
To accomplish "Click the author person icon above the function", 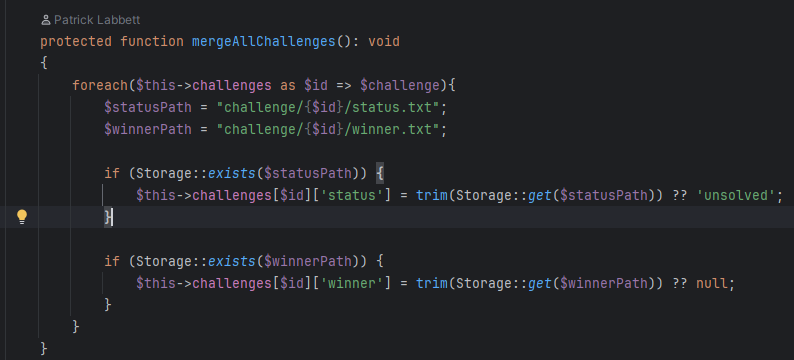I will pos(46,20).
